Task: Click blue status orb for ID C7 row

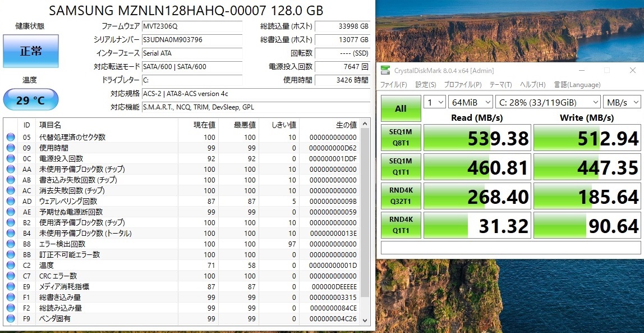Action: pyautogui.click(x=11, y=276)
